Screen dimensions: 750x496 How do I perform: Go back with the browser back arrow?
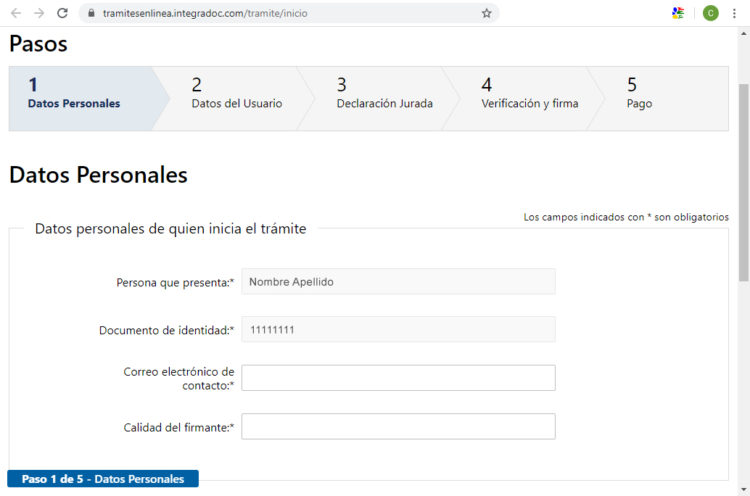[x=16, y=13]
